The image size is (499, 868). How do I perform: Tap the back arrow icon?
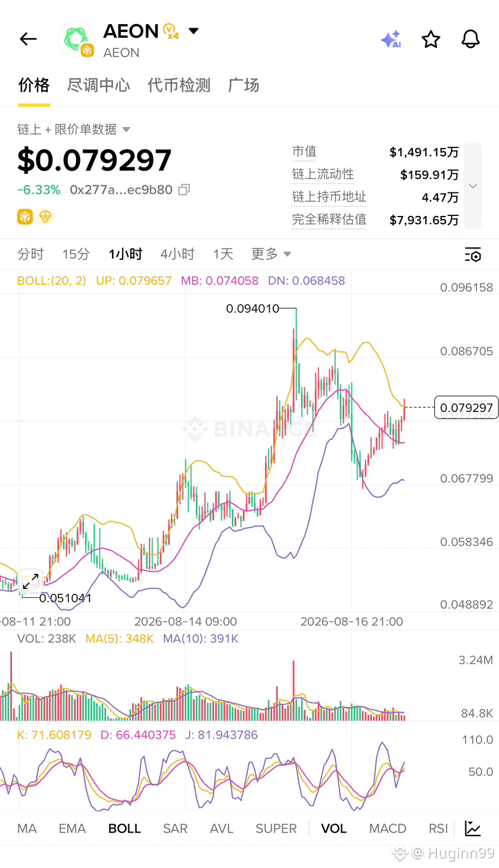[x=28, y=39]
